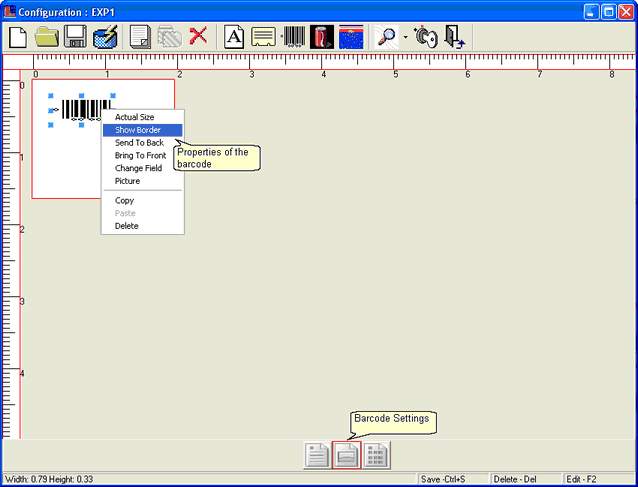The width and height of the screenshot is (638, 487).
Task: Click the New blank document icon
Action: [18, 37]
